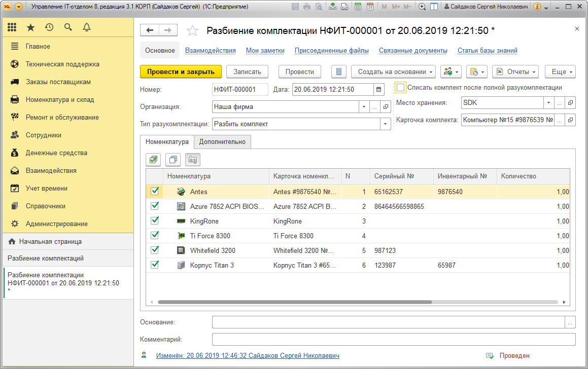This screenshot has width=588, height=369.
Task: Open the sections menu grid icon
Action: 12,27
